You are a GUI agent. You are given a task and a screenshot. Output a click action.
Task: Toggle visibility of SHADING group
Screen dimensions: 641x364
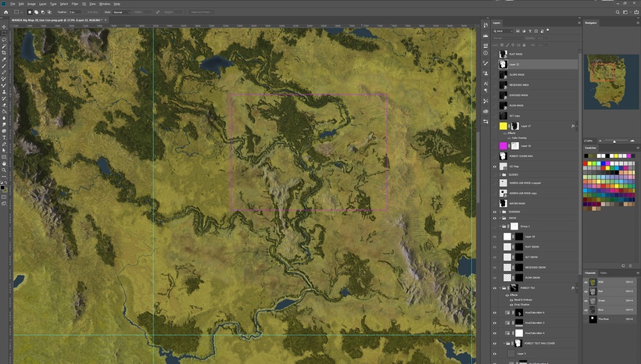tap(495, 212)
